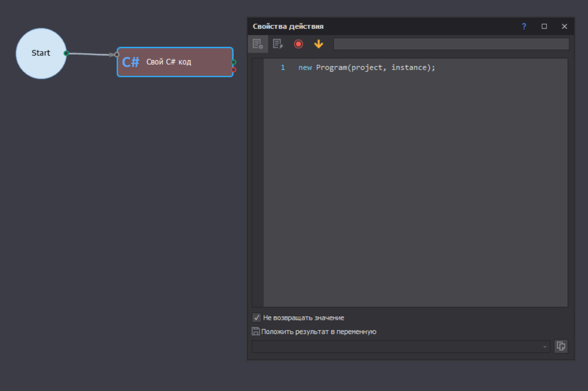Click line number 1 in the editor
This screenshot has height=391, width=588.
pos(283,67)
